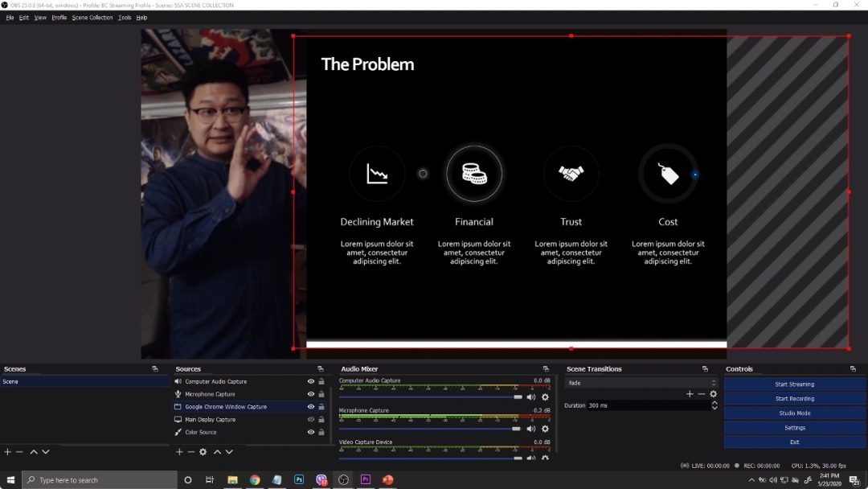Remove selected source with minus icon
The height and width of the screenshot is (489, 868).
(191, 452)
